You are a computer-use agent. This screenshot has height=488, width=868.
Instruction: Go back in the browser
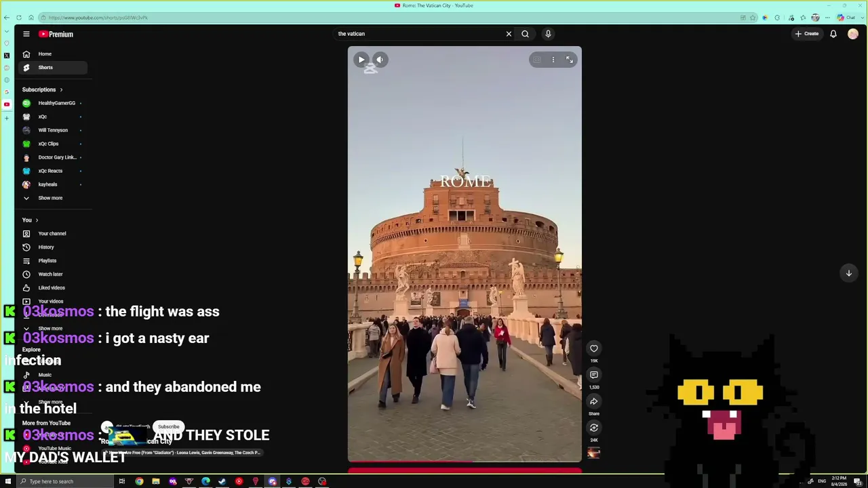[x=7, y=18]
